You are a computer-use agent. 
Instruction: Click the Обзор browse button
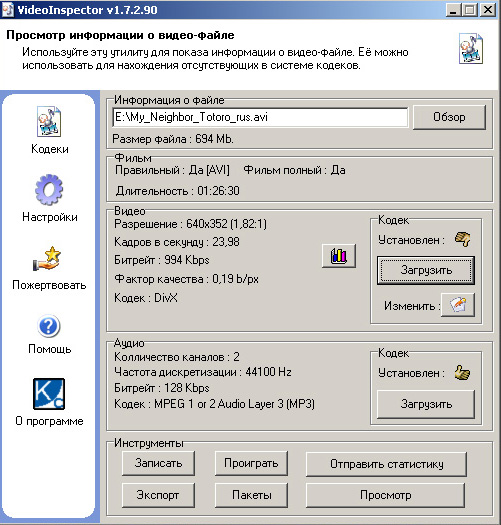coord(449,117)
